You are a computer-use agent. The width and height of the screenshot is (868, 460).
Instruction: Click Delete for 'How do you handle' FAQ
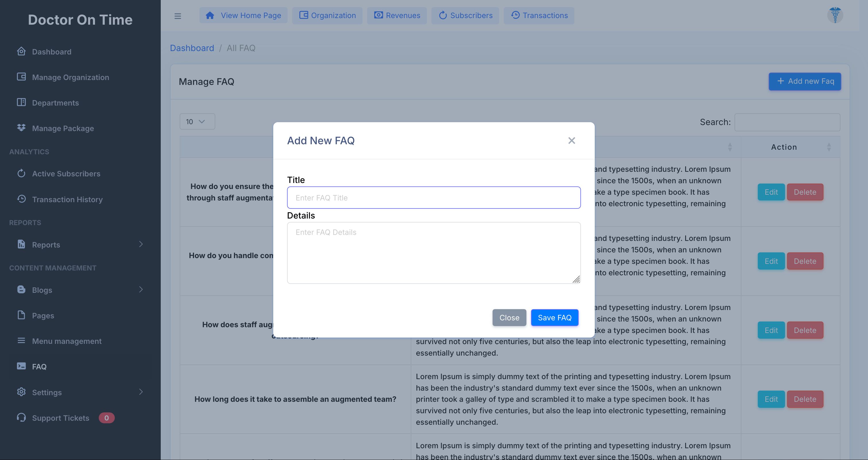(805, 261)
